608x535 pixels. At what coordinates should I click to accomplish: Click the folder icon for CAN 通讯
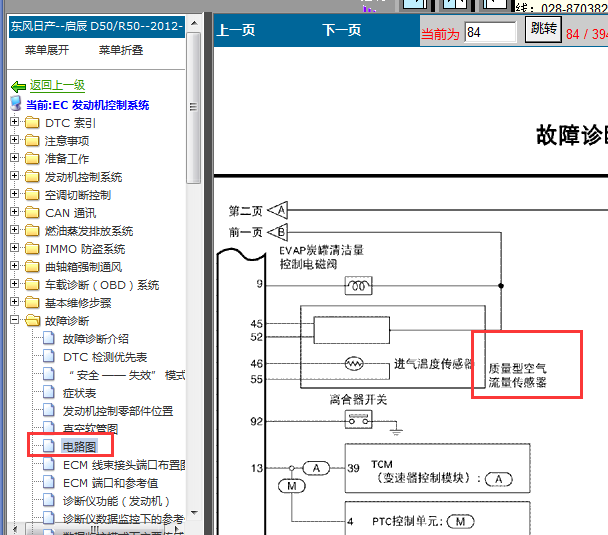point(32,212)
